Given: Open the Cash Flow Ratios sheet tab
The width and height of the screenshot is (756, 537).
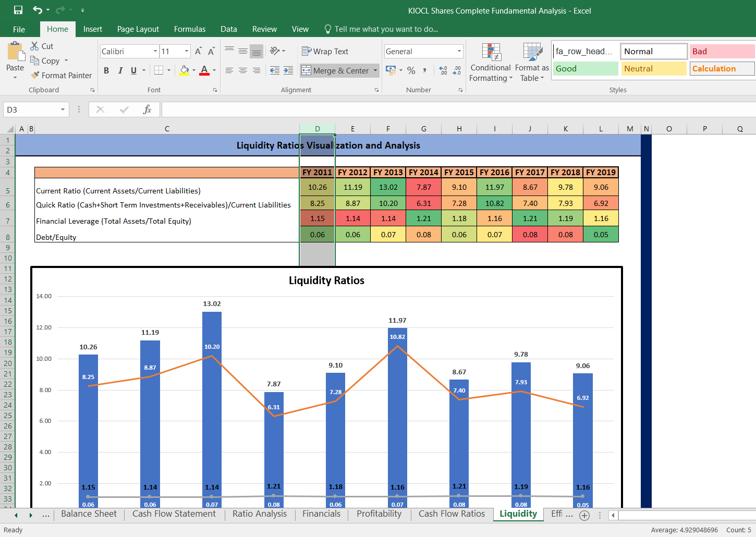Looking at the screenshot, I should 452,514.
